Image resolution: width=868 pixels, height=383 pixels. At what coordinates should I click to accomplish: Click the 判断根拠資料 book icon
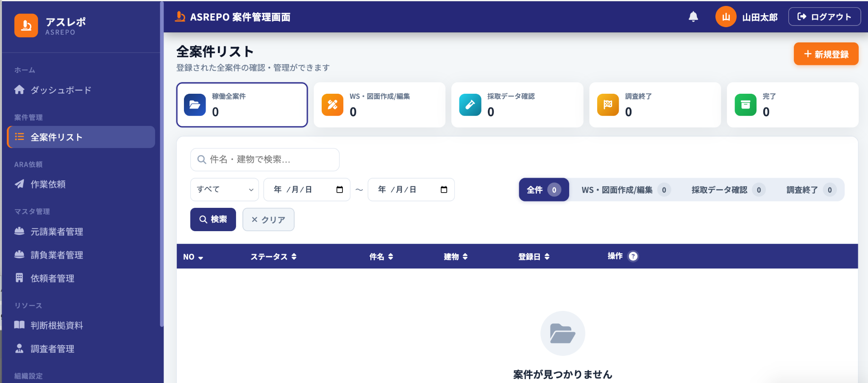[x=19, y=325]
